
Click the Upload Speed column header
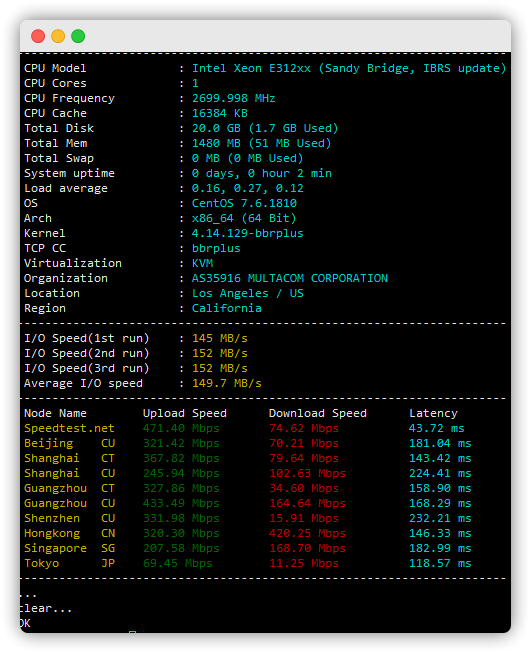pyautogui.click(x=185, y=413)
